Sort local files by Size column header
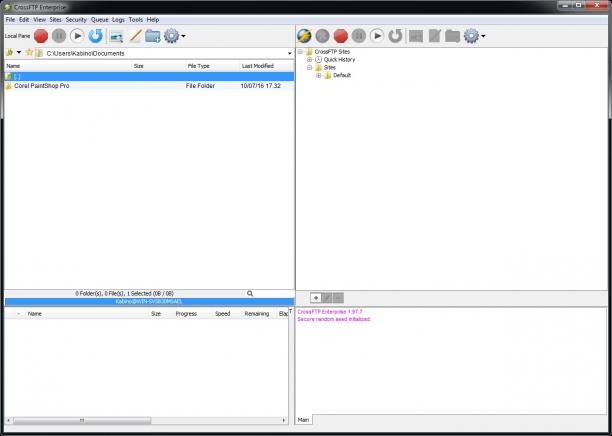The height and width of the screenshot is (436, 612). (x=159, y=66)
